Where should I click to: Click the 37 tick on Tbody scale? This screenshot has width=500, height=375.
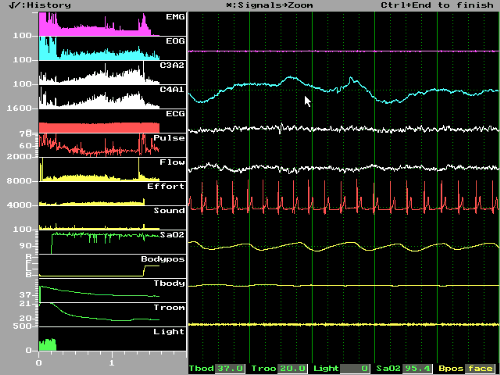click(x=25, y=295)
